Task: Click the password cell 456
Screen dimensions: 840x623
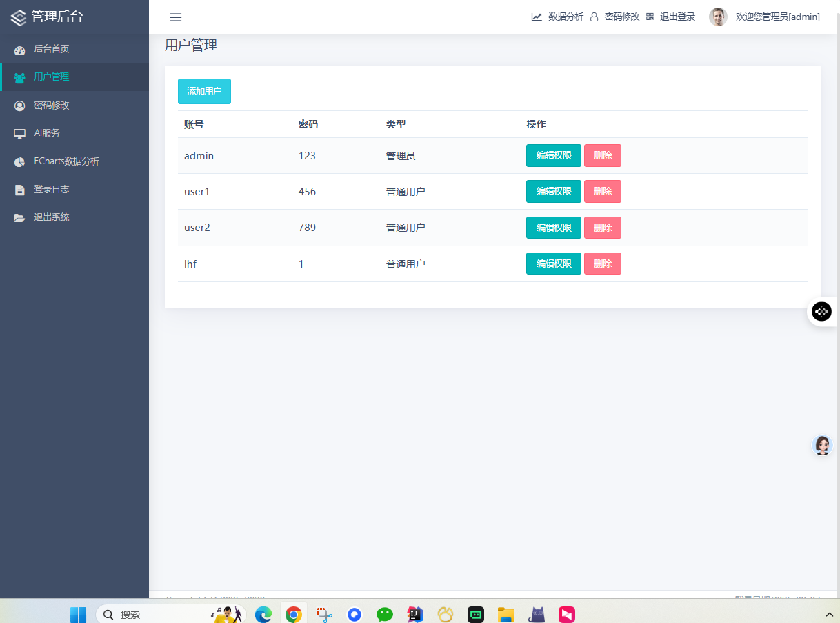Action: click(x=308, y=192)
